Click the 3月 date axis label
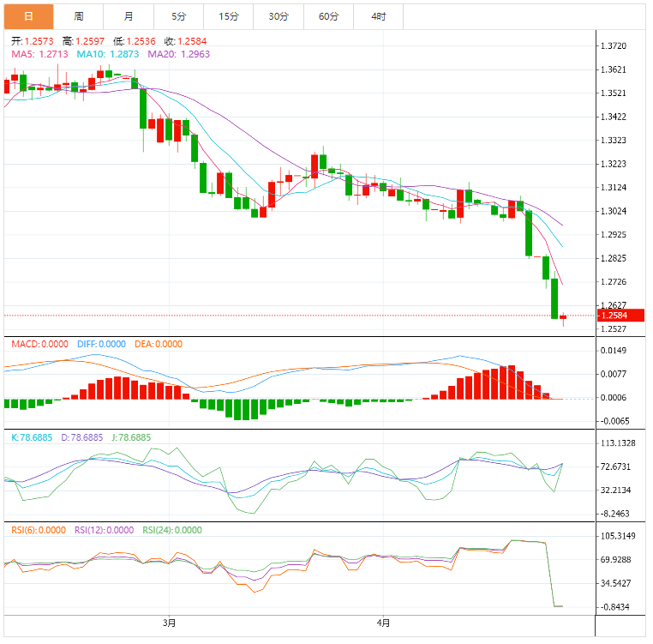The width and height of the screenshot is (653, 644). (169, 623)
